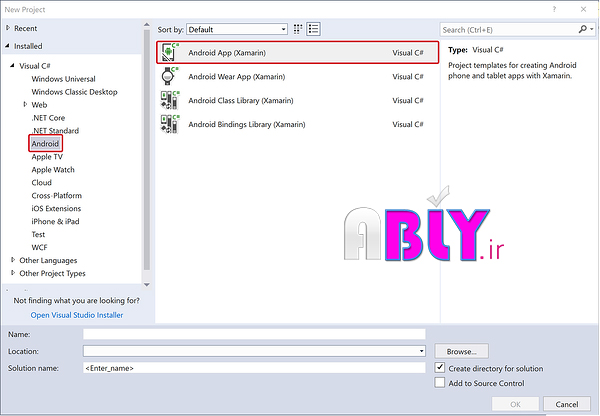
Task: Click the Search (Ctrl+E) box
Action: (509, 29)
